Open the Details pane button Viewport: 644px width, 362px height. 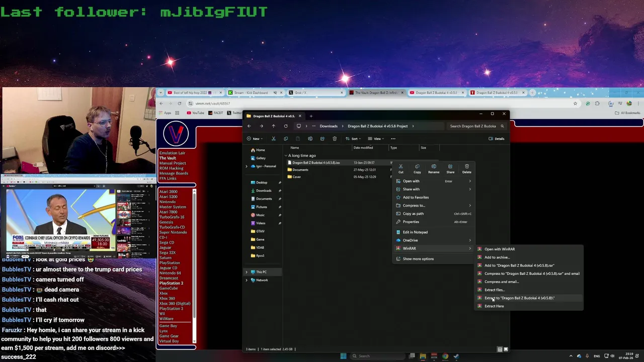click(497, 139)
